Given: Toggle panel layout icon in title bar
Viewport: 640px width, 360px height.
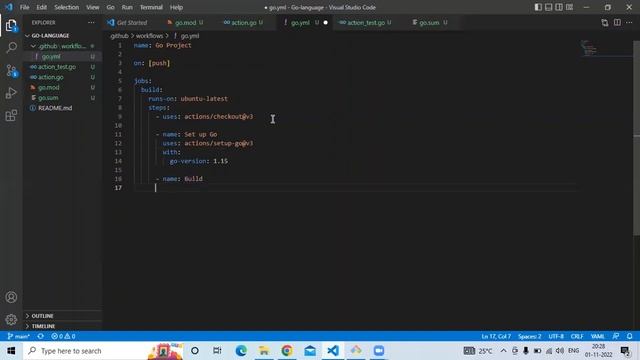Looking at the screenshot, I should 549,7.
